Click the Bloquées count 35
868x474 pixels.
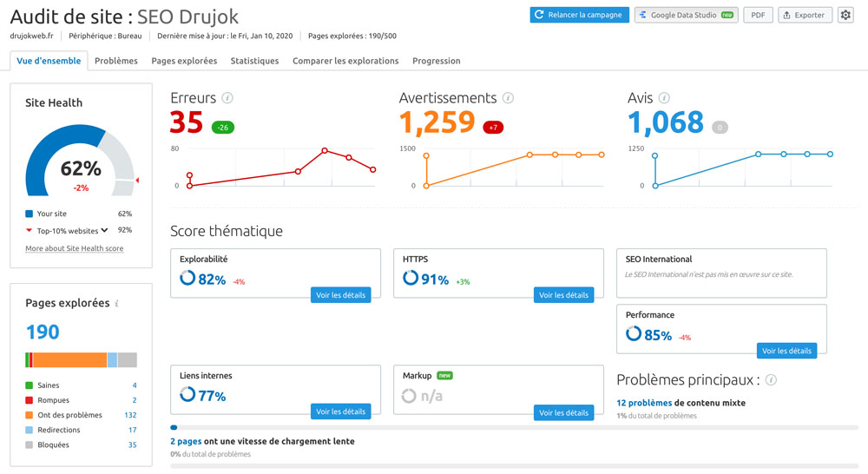click(133, 445)
